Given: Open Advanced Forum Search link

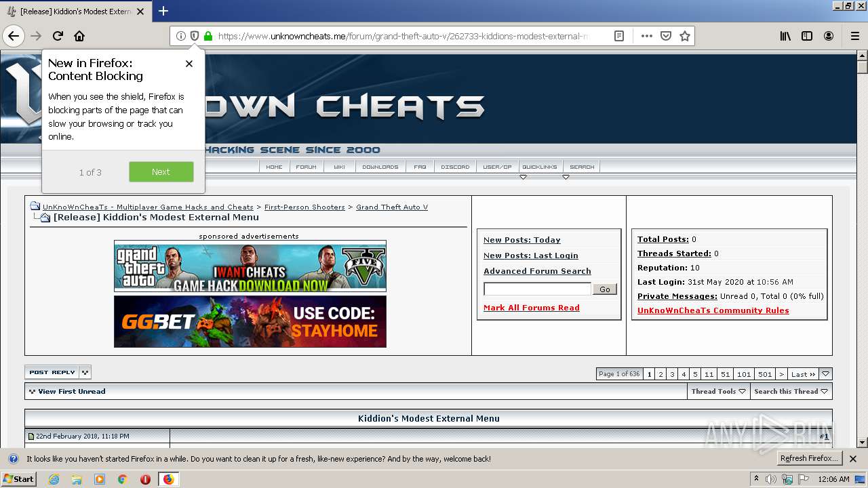Looking at the screenshot, I should click(537, 271).
